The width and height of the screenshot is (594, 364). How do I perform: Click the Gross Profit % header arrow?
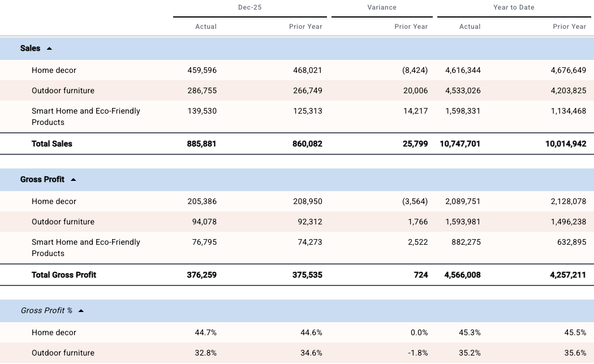point(80,310)
